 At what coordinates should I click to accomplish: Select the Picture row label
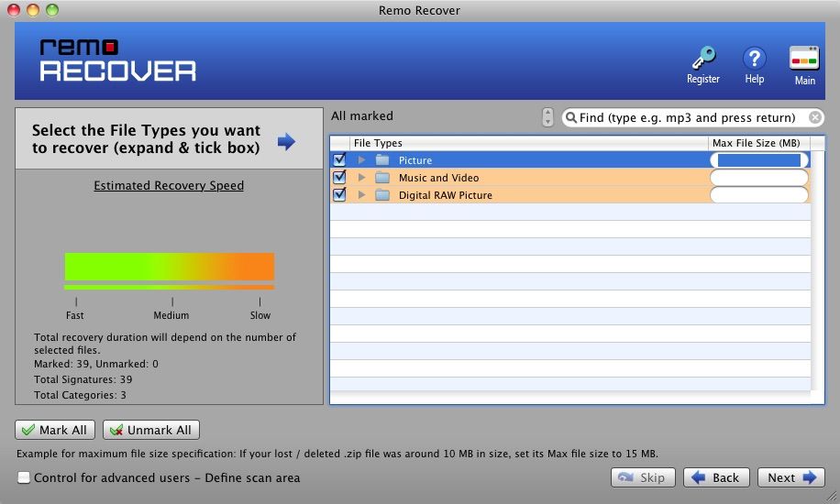[415, 160]
